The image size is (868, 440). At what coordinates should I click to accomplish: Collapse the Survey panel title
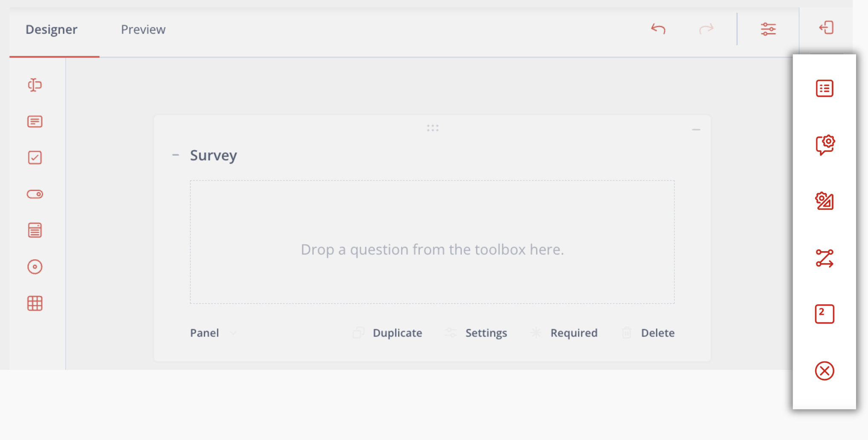[x=176, y=155]
